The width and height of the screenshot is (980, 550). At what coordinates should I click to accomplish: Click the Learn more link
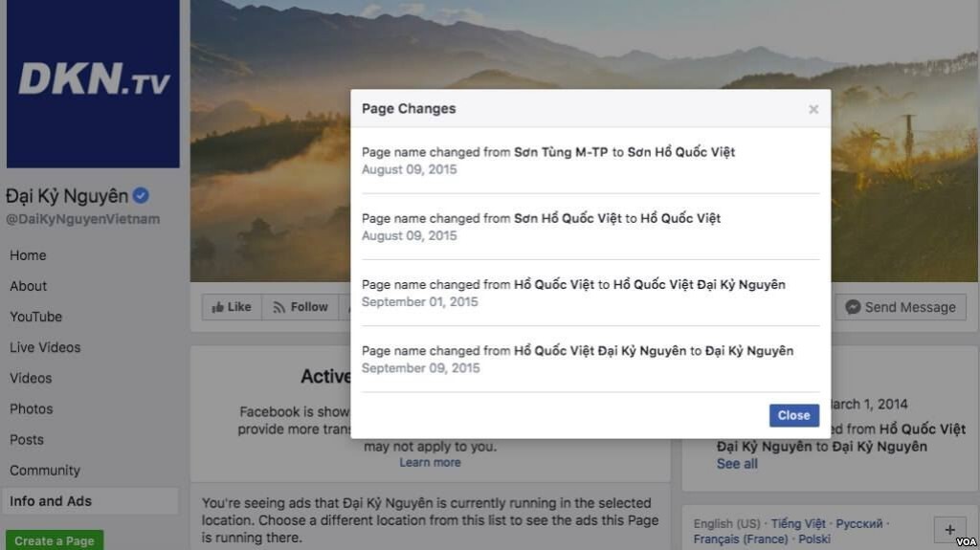click(430, 463)
